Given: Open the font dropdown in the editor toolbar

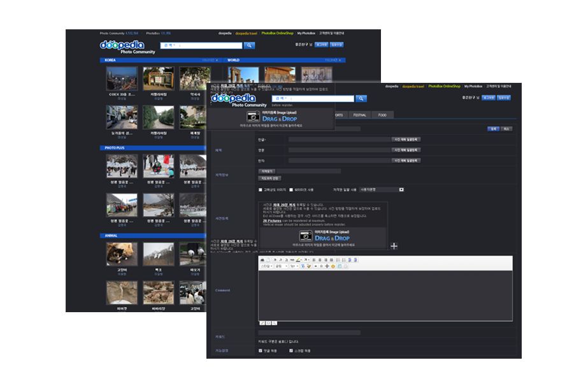Looking at the screenshot, I should click(281, 266).
